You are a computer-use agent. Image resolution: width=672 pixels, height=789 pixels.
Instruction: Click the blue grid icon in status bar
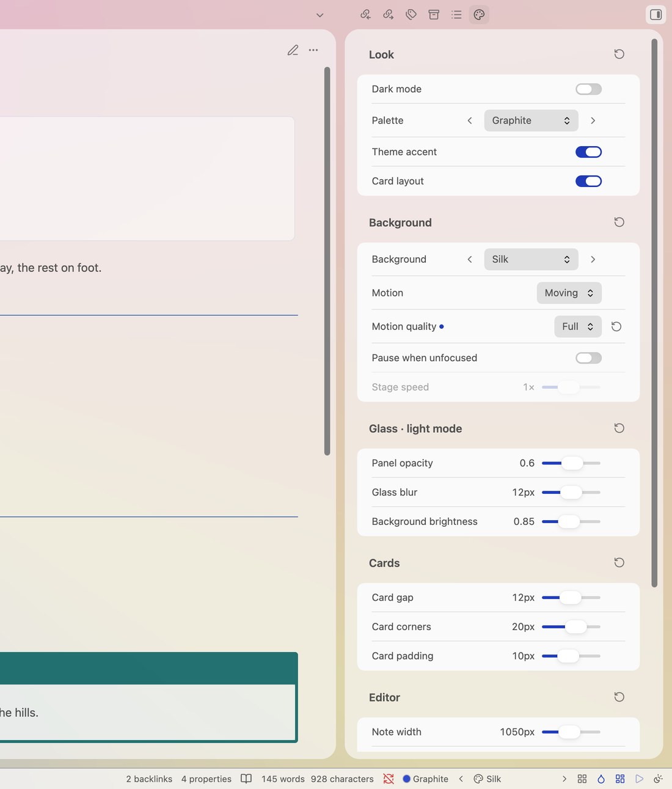(620, 779)
